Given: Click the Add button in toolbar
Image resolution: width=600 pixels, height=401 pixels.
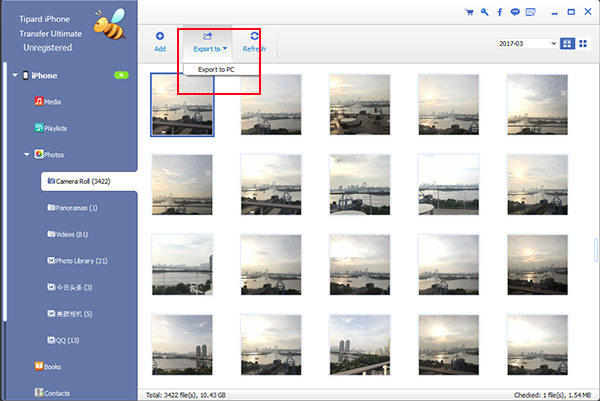Looking at the screenshot, I should point(160,42).
